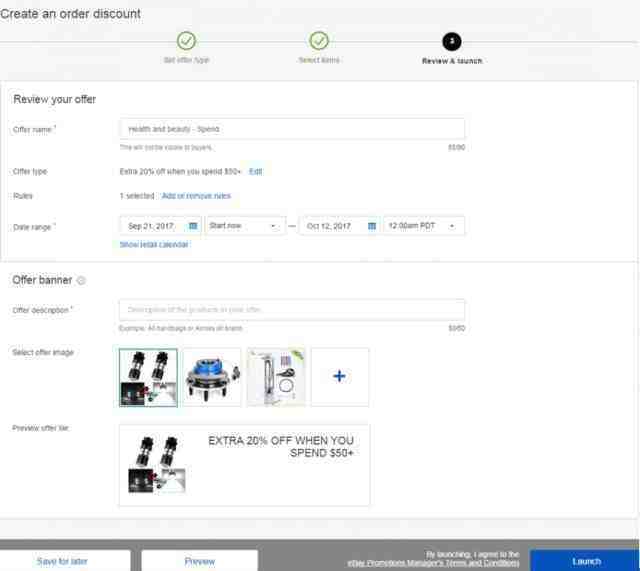Click Edit next to the offer type
Image resolution: width=640 pixels, height=571 pixels.
pyautogui.click(x=256, y=171)
